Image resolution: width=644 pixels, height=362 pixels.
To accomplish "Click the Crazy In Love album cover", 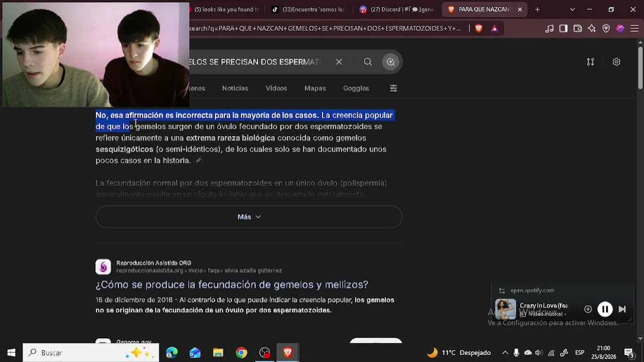I will pyautogui.click(x=506, y=309).
